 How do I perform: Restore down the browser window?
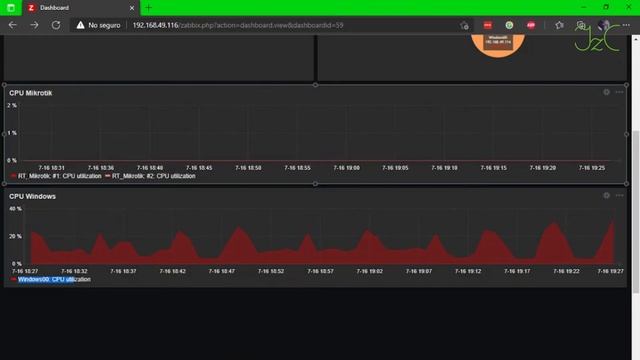coord(606,7)
